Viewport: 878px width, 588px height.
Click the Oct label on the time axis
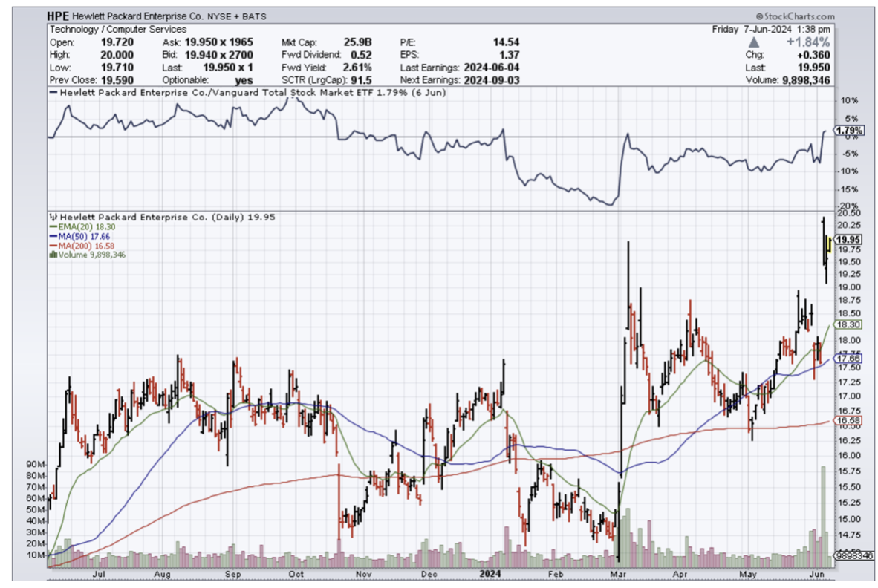tap(296, 574)
